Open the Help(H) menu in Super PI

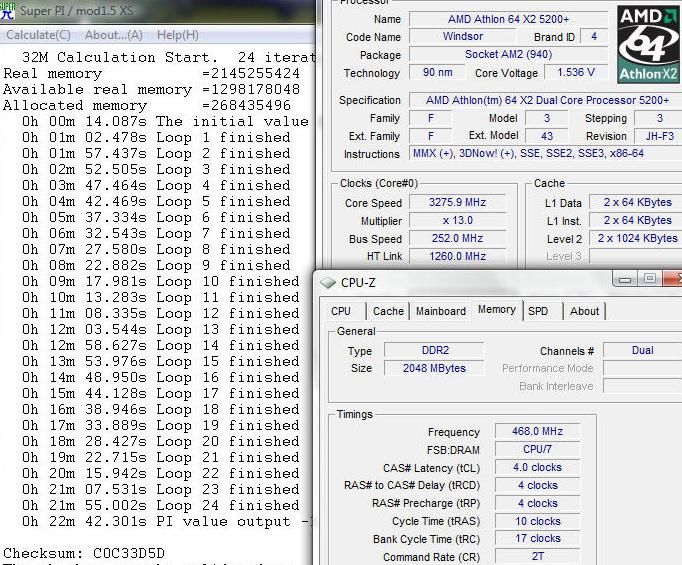178,35
